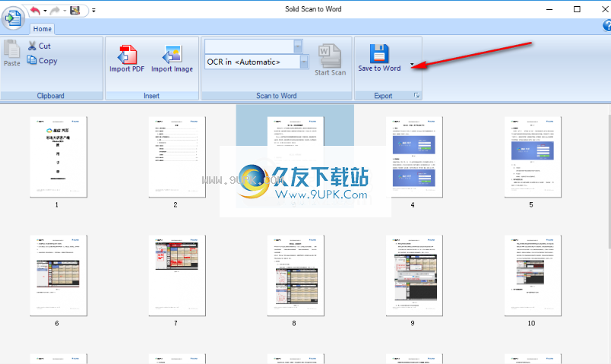Select page 1 thumbnail
Viewport: 611px width, 364px height.
[x=59, y=157]
